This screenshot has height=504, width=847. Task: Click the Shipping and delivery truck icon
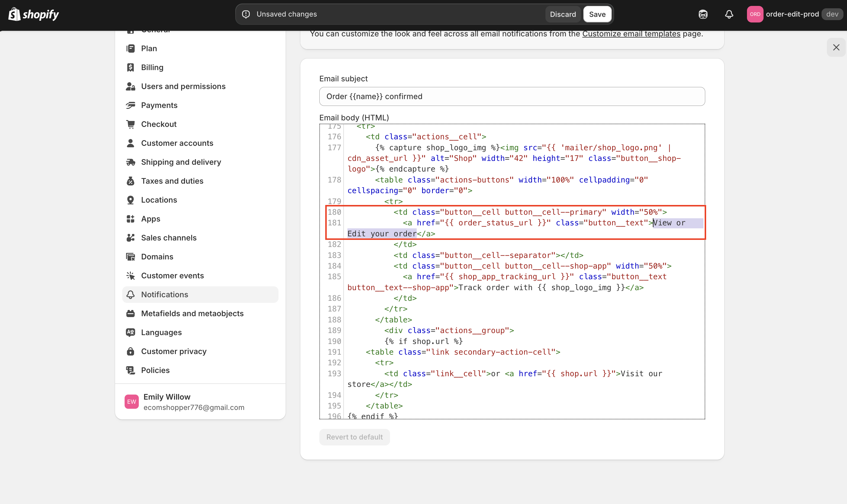point(131,162)
